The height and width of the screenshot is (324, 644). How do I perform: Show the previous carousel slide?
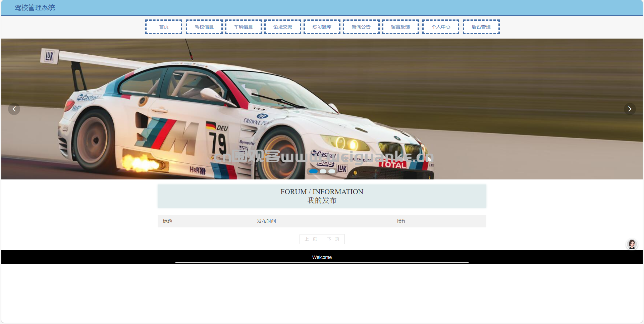tap(14, 109)
